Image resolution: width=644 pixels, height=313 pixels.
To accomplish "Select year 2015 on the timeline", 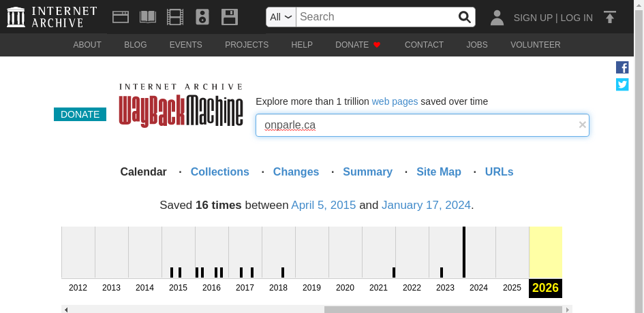I will [179, 288].
